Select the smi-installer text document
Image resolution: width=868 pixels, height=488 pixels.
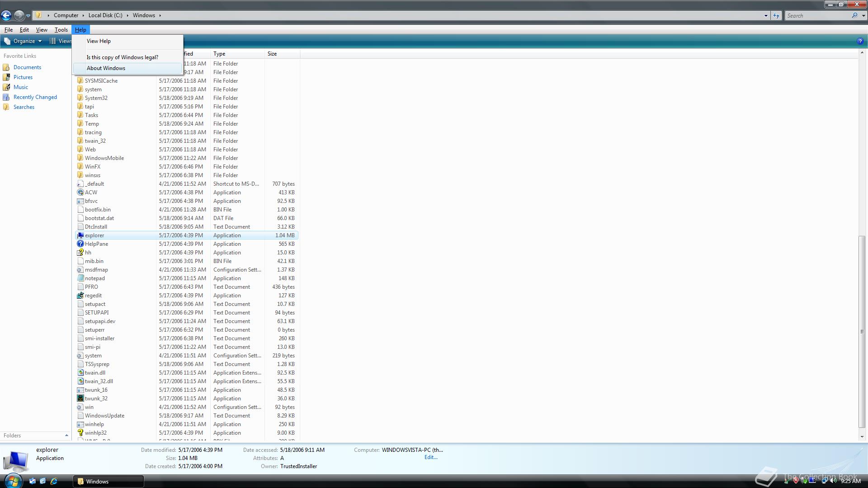186,338
